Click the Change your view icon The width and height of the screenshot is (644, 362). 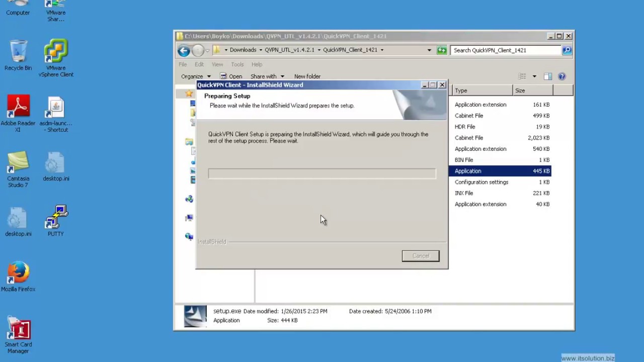(522, 76)
